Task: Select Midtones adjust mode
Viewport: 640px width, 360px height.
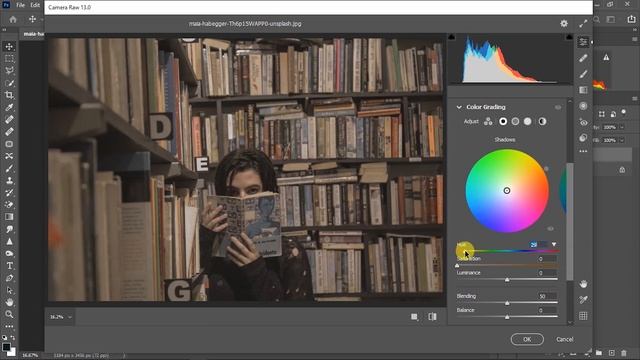Action: tap(515, 121)
